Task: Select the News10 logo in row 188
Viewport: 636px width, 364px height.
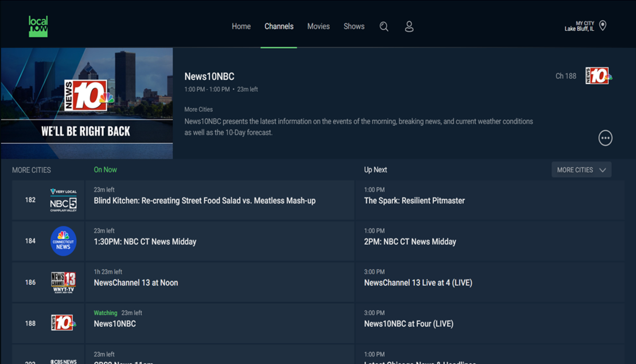Action: (63, 323)
